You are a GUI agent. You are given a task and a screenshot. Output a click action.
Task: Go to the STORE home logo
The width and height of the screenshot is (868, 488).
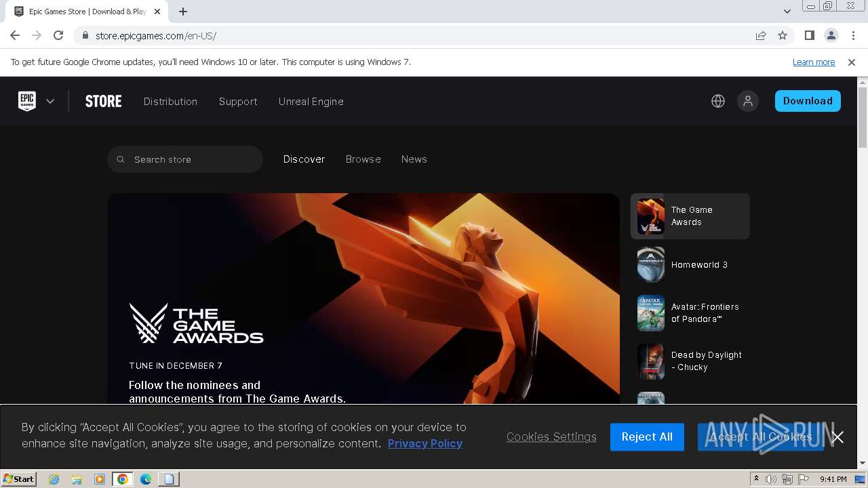pos(104,102)
